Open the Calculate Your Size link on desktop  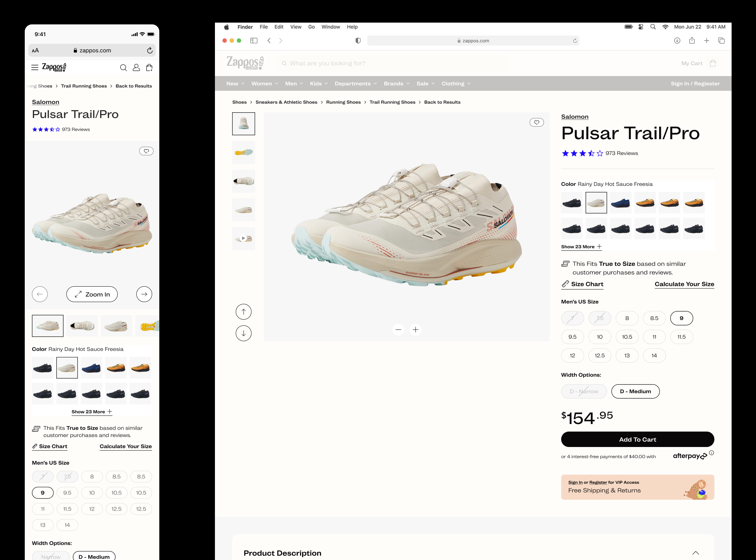click(x=684, y=284)
